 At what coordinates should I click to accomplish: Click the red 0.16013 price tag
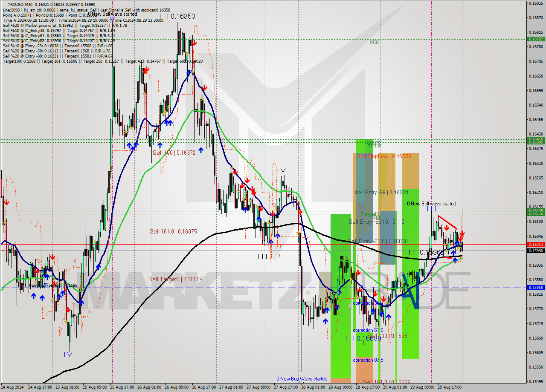coord(536,244)
